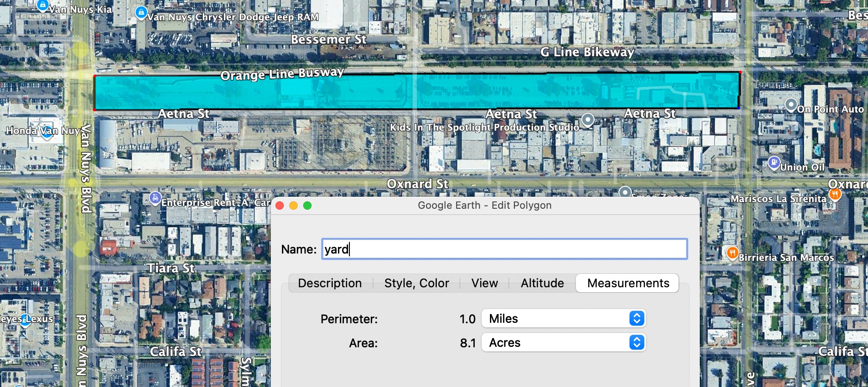The image size is (868, 387).
Task: Click the polygon's top-right red vertex
Action: coord(740,73)
